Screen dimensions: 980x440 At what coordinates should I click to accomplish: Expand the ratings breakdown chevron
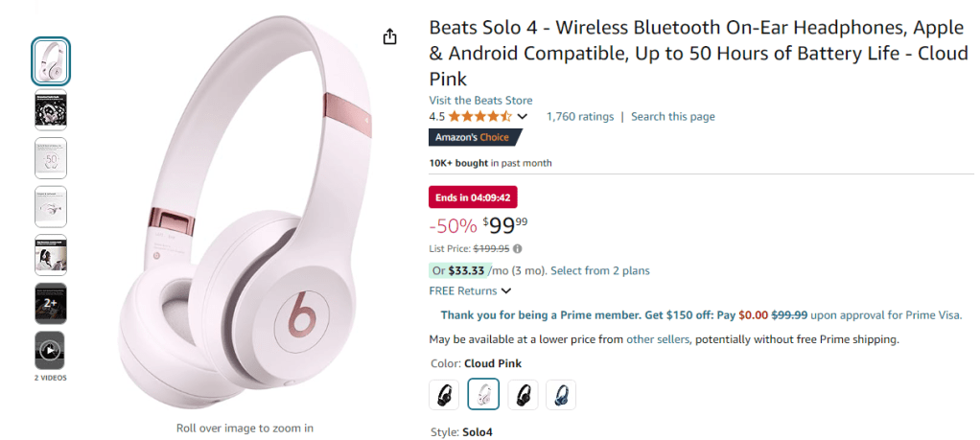coord(523,117)
